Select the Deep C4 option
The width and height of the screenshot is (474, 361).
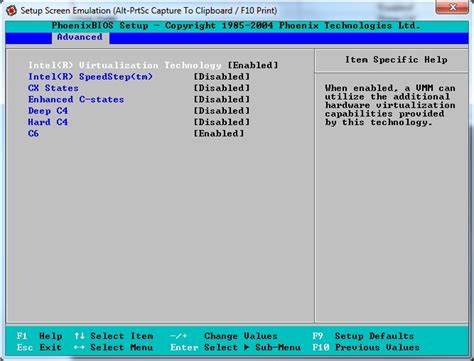coord(48,111)
